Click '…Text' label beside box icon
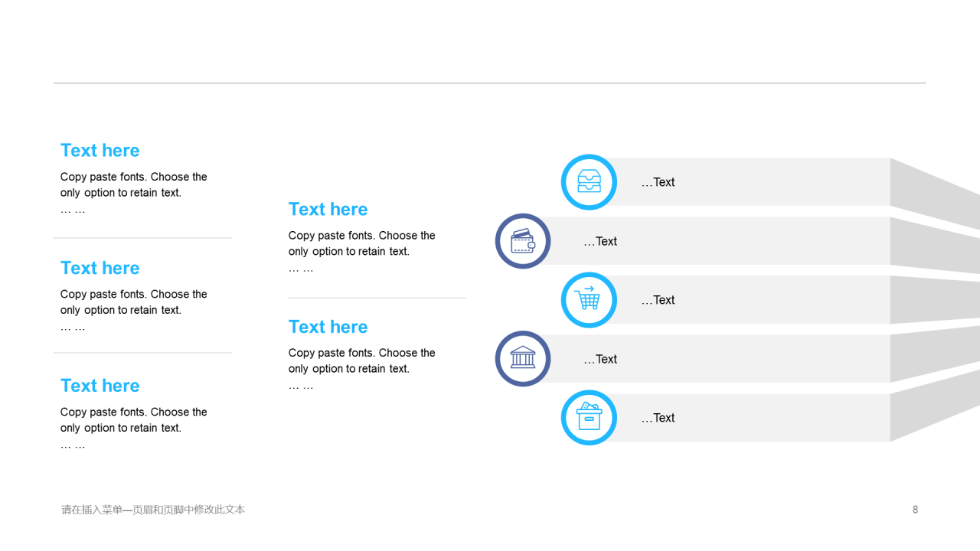Image resolution: width=980 pixels, height=551 pixels. point(658,418)
